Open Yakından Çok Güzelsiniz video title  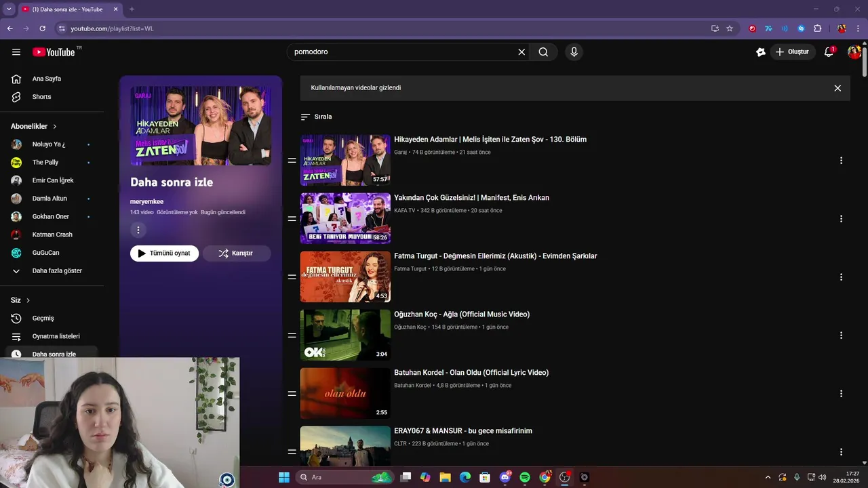coord(471,198)
